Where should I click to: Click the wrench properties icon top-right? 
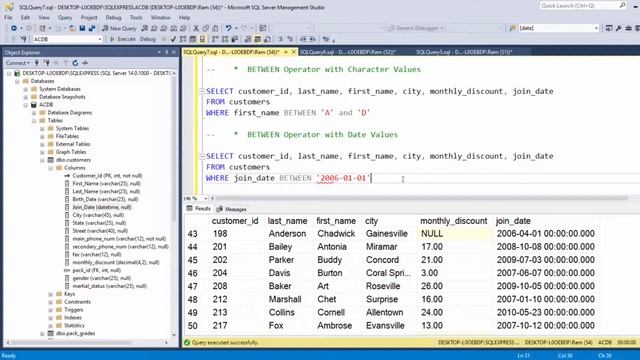619,28
